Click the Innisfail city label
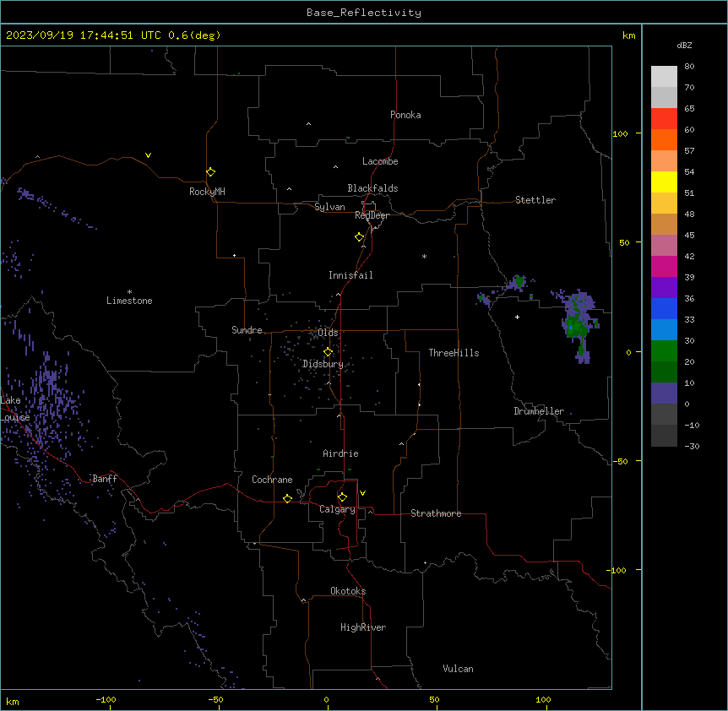This screenshot has height=711, width=728. 350,275
